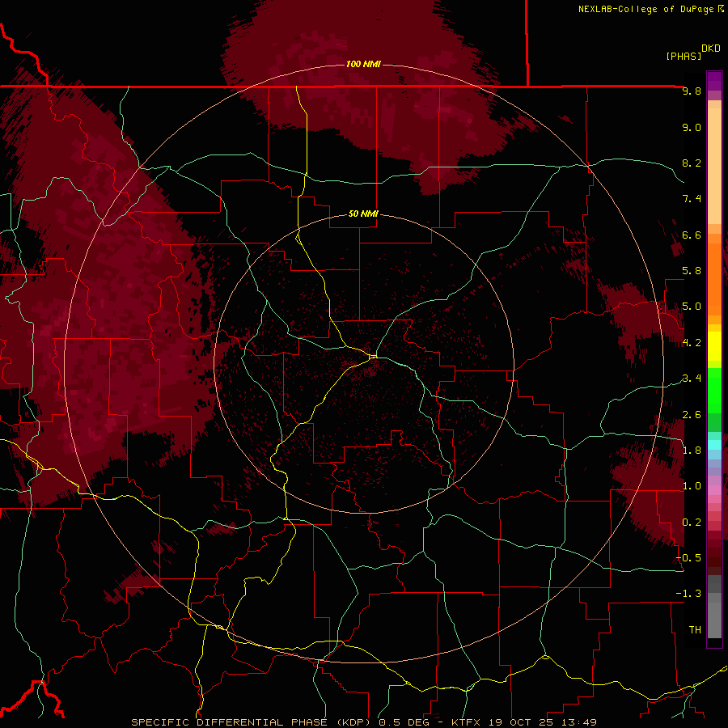This screenshot has height=728, width=728.
Task: Click the yellow segment of the color bar
Action: (x=714, y=346)
